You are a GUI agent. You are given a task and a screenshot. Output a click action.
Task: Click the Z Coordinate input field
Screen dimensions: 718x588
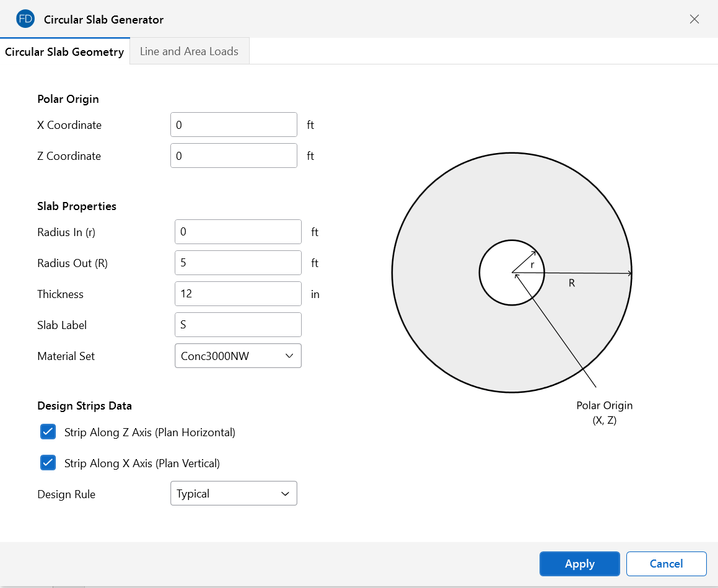[234, 156]
